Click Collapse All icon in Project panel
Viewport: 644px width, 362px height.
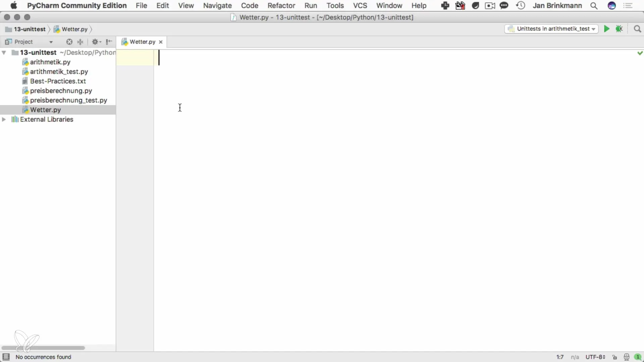click(x=80, y=42)
